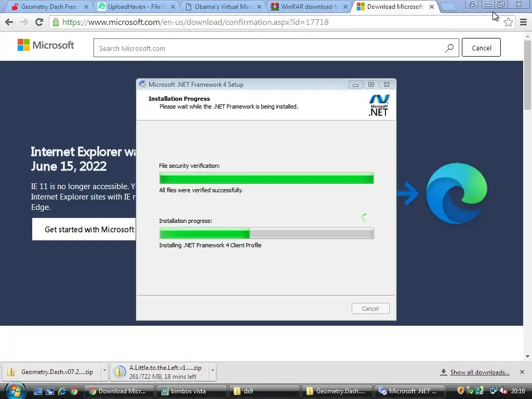
Task: Minimize the .NET Framework 4 Setup dialog
Action: point(355,85)
